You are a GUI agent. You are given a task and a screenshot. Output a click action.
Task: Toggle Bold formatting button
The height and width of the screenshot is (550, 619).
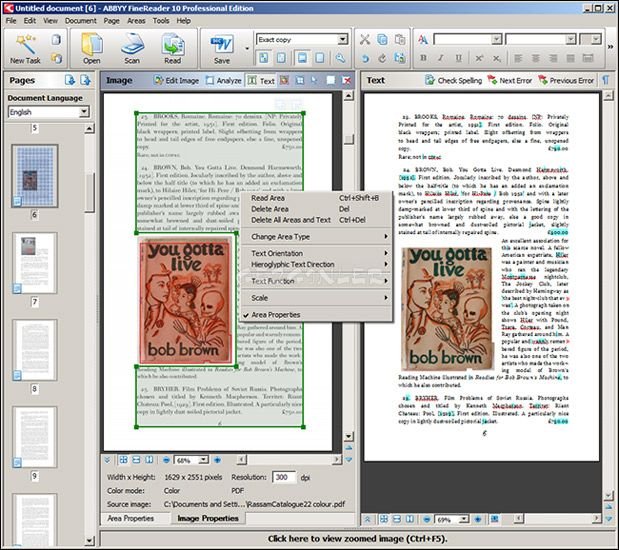(423, 58)
